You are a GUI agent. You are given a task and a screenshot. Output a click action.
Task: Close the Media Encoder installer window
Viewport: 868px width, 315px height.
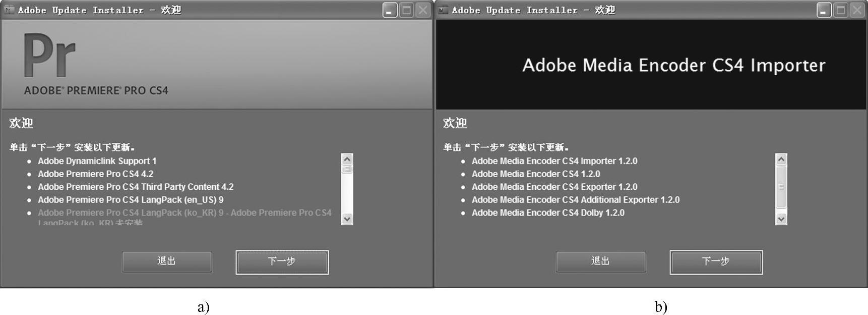pos(857,10)
